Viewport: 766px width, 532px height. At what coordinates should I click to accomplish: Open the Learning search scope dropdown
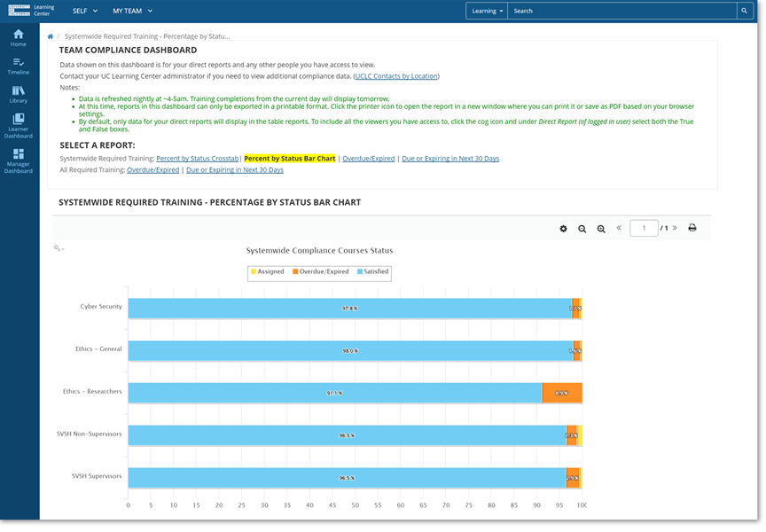pos(487,11)
